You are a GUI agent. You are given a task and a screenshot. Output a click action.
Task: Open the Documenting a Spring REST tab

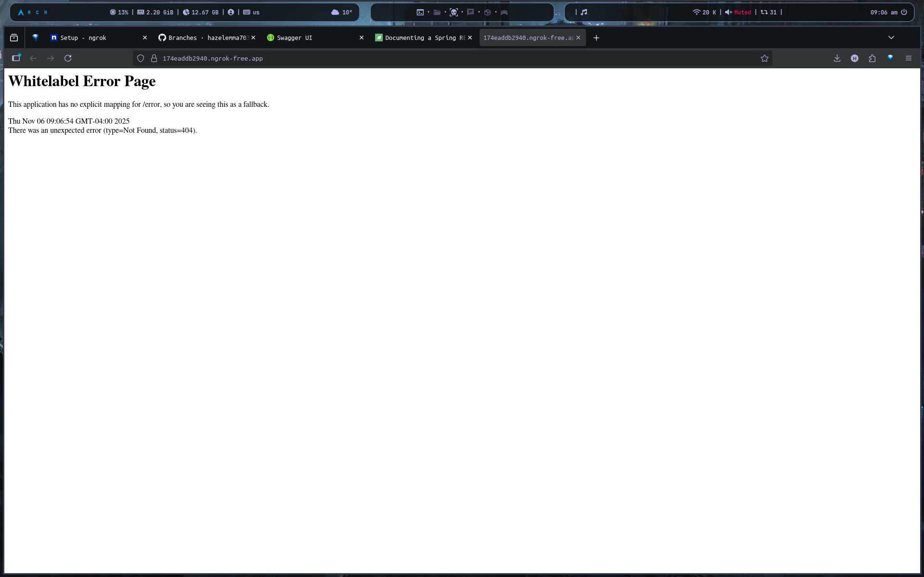tap(419, 38)
